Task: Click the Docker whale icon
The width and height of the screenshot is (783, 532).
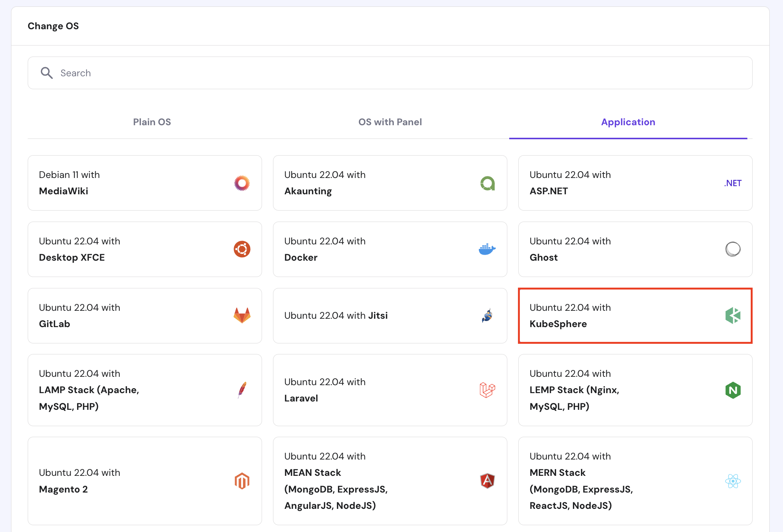Action: coord(487,249)
